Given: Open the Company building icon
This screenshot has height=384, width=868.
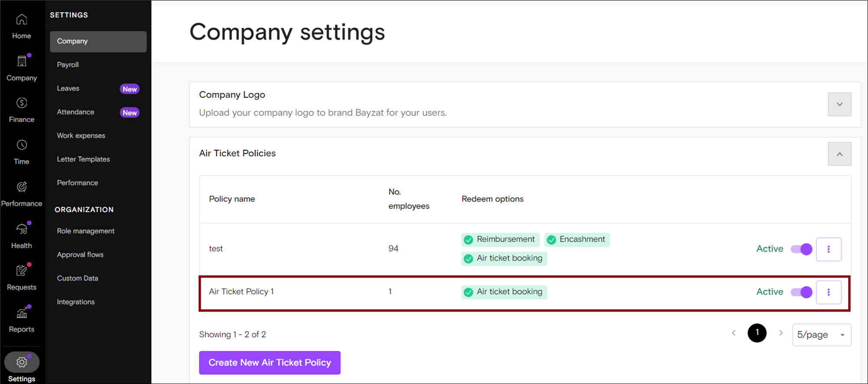Looking at the screenshot, I should (21, 62).
